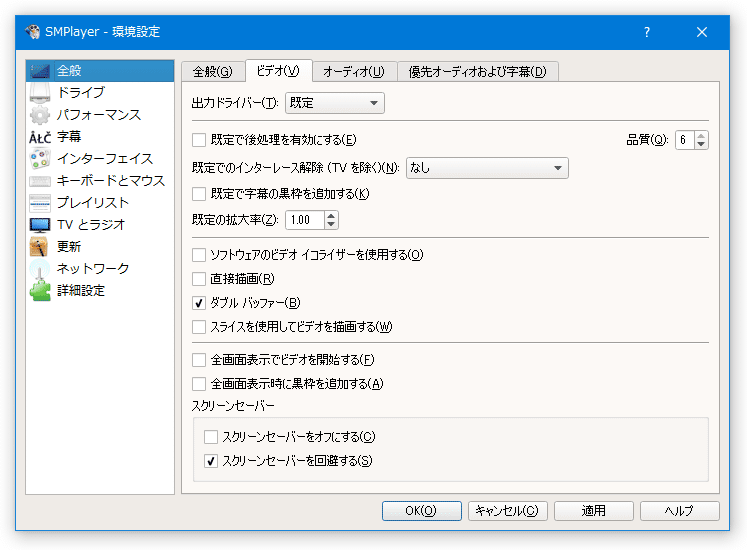The width and height of the screenshot is (747, 550).
Task: Click the キャンセル(C) button
Action: coord(507,511)
